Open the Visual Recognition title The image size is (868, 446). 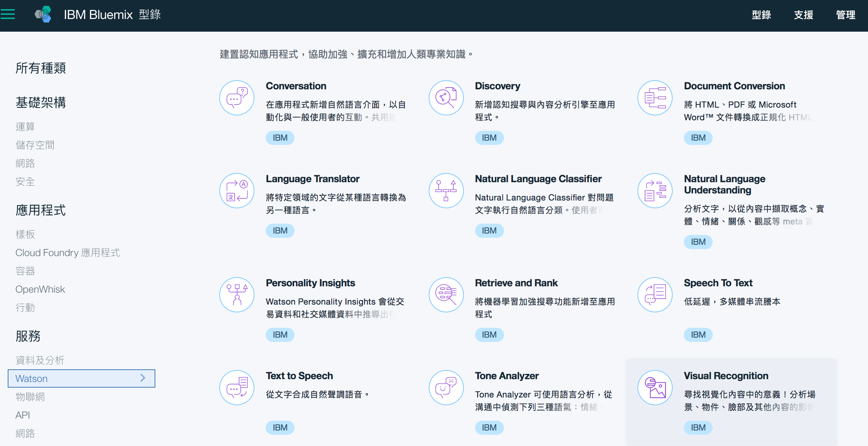pos(726,376)
